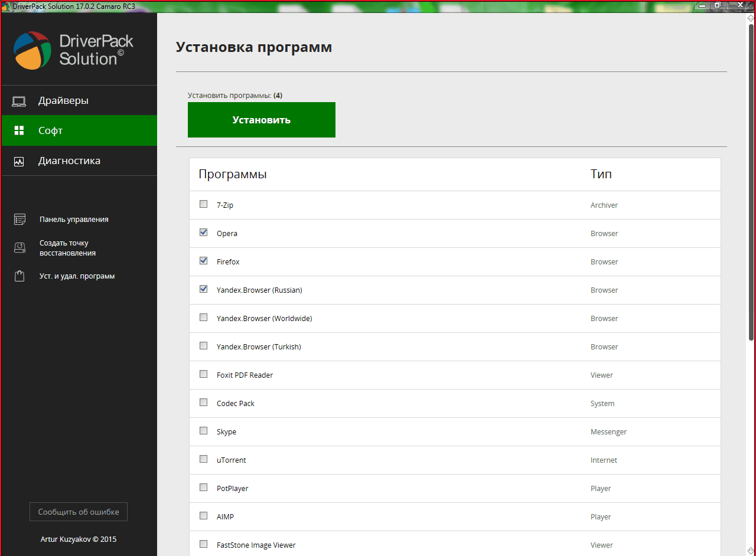Click the Программы column header
Viewport: 756px width, 556px height.
(x=233, y=174)
